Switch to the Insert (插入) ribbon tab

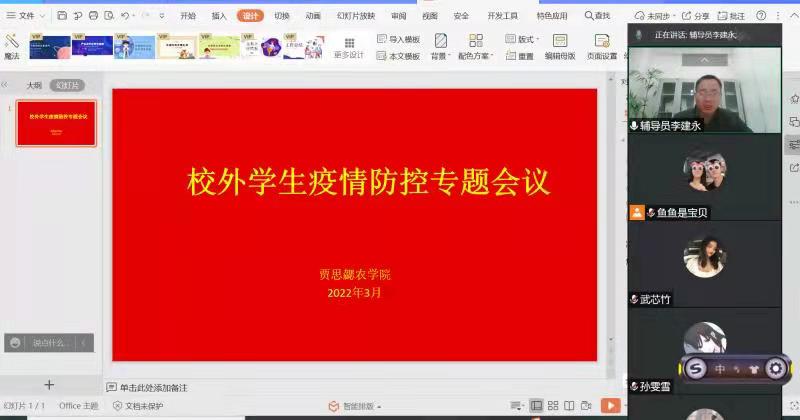[218, 16]
